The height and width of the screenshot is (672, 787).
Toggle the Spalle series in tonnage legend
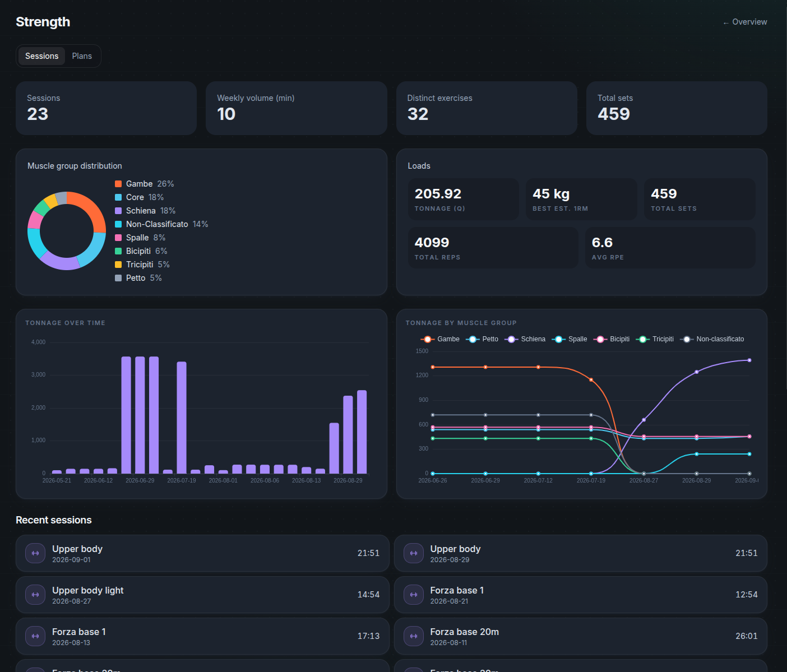click(570, 339)
